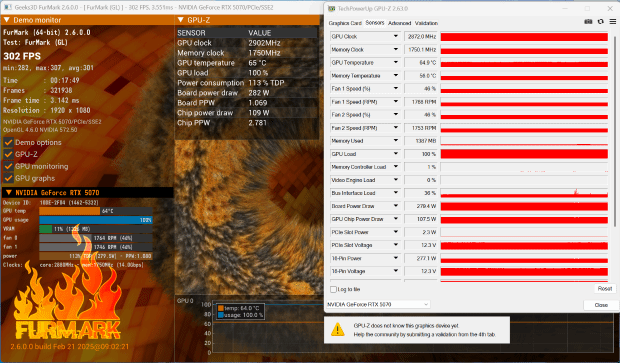Open the PCIe Slot Power dropdown
The image size is (620, 363).
tap(395, 232)
